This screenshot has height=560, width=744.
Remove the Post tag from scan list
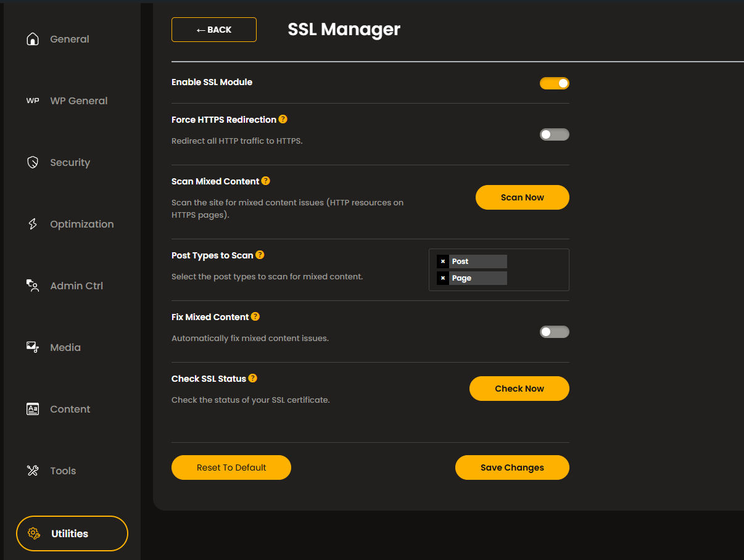pos(443,261)
